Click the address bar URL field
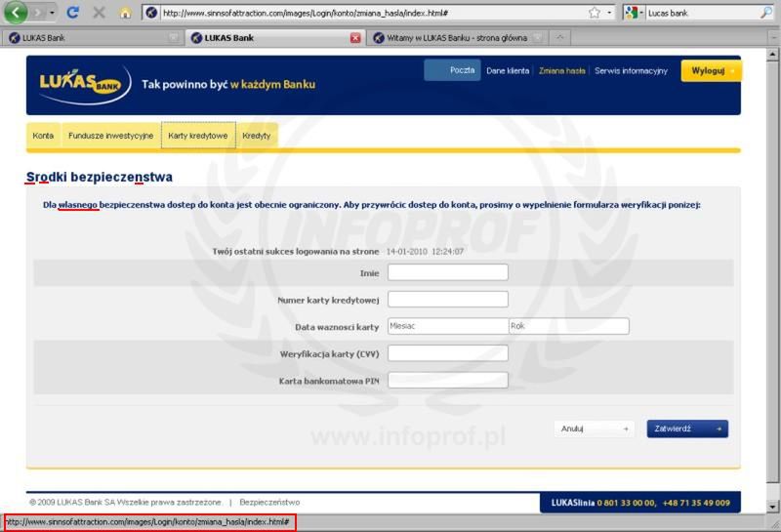This screenshot has height=532, width=781. pos(371,13)
